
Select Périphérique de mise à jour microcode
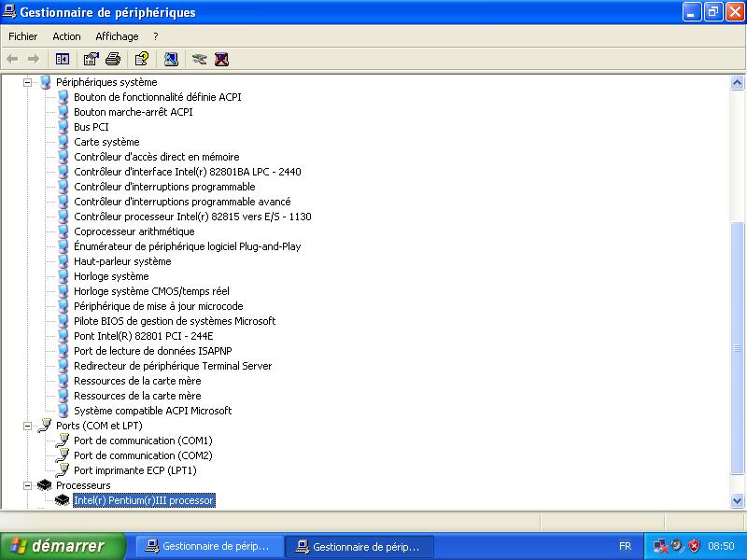pyautogui.click(x=158, y=306)
